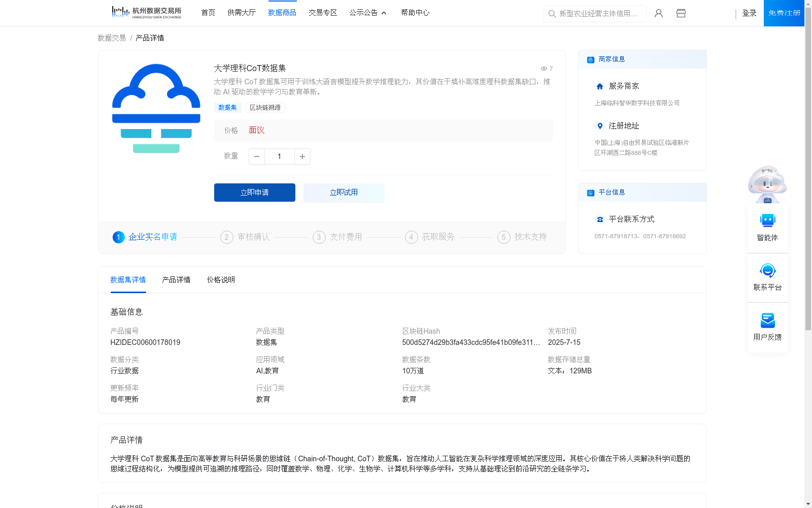Screen dimensions: 812x508
Task: Click the 登录 link
Action: click(749, 13)
